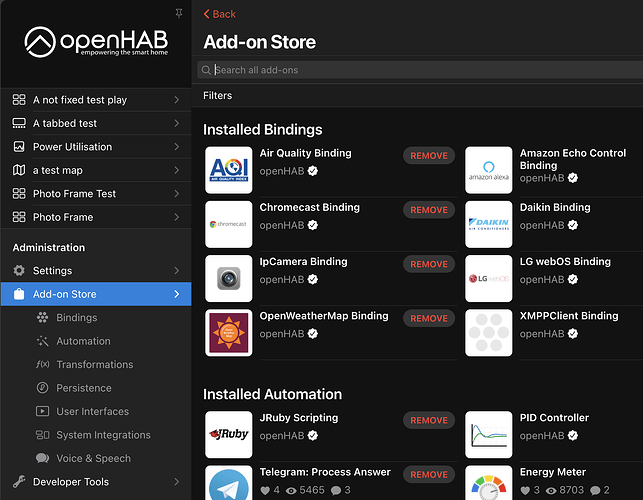Expand the Developer Tools menu chevron
This screenshot has height=500, width=643.
177,482
